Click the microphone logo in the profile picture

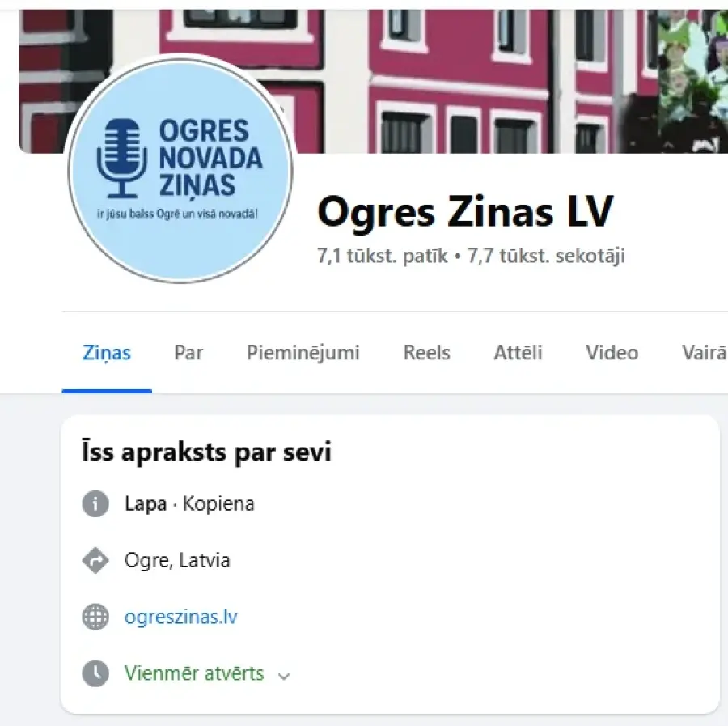tap(121, 158)
